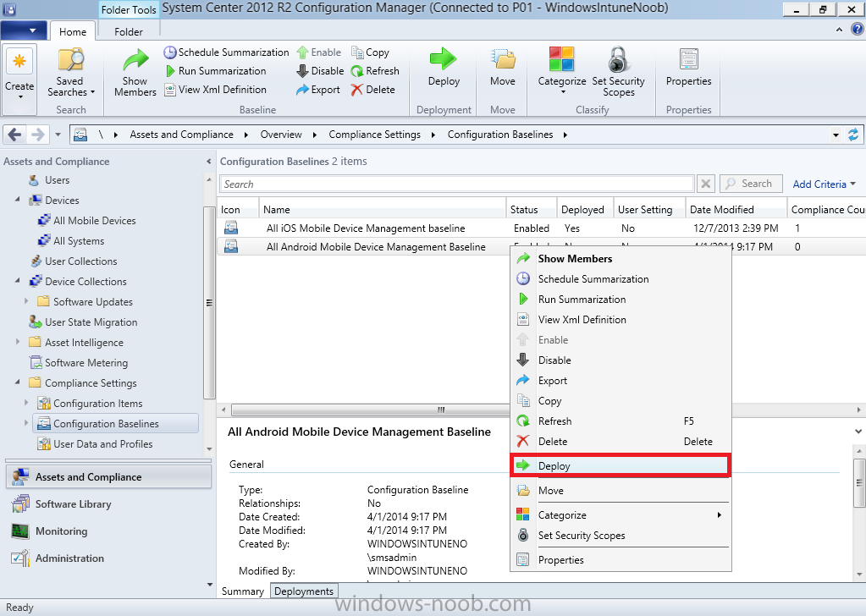Collapse the Devices tree node
Viewport: 866px width, 616px height.
[x=18, y=199]
